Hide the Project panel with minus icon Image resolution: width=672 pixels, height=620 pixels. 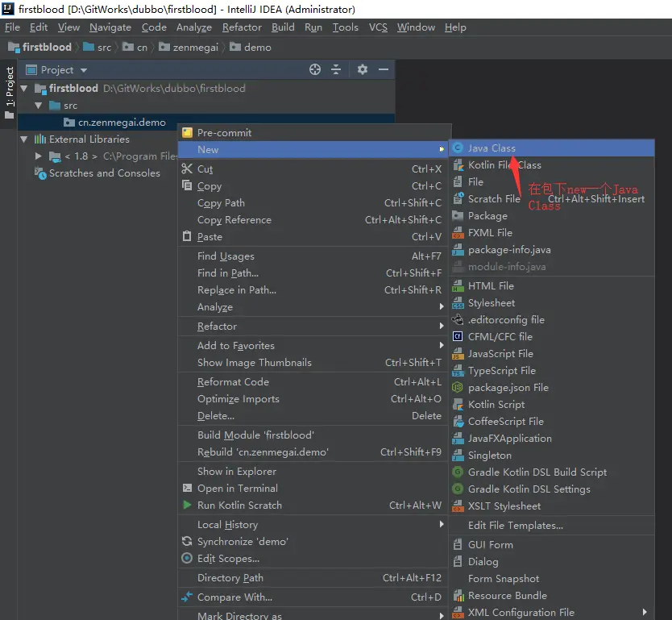point(384,69)
